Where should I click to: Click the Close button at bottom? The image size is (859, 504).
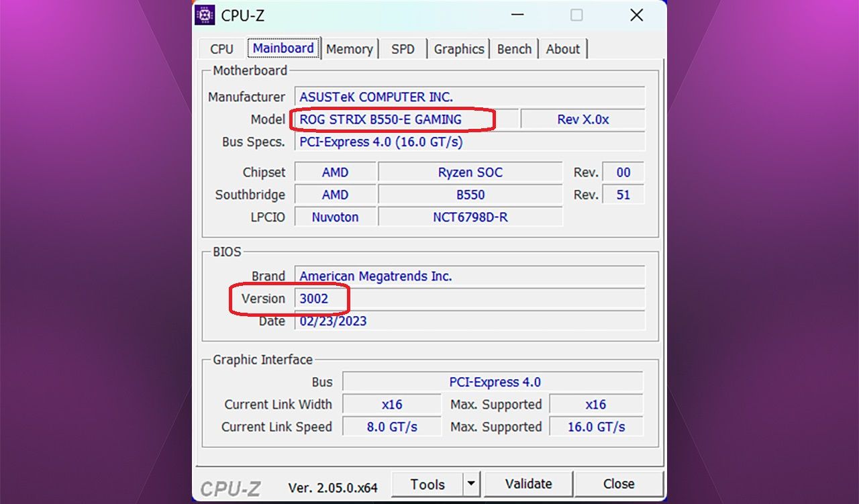618,484
